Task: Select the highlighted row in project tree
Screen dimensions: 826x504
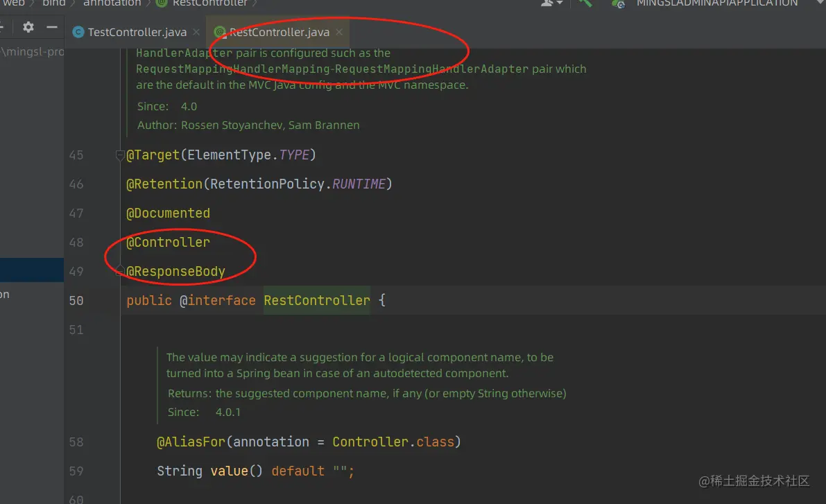Action: (x=32, y=270)
